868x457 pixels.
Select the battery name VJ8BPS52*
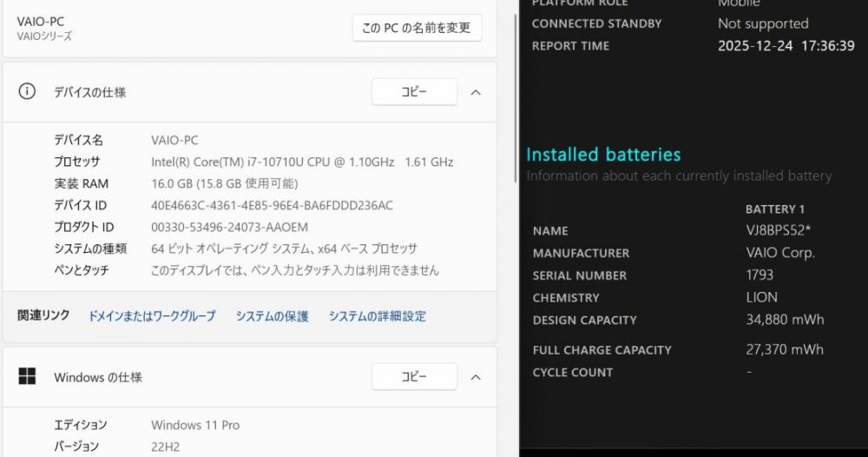[x=779, y=230]
